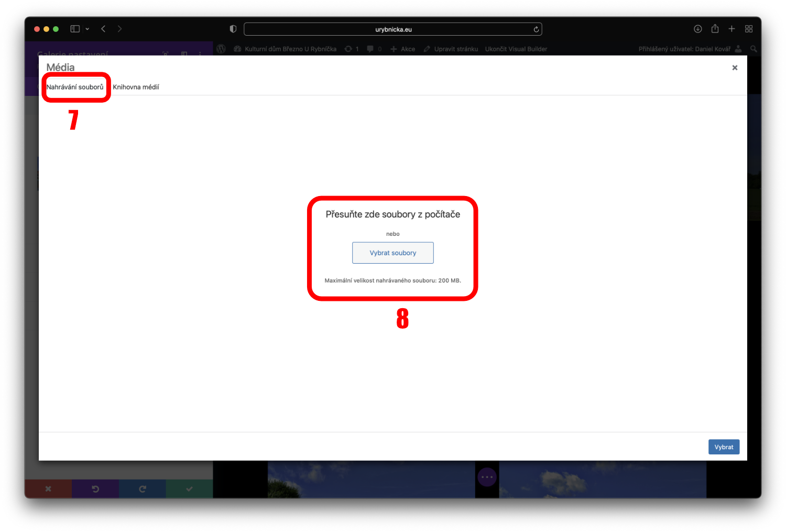The height and width of the screenshot is (532, 786).
Task: Open the Akce admin bar menu
Action: [403, 49]
